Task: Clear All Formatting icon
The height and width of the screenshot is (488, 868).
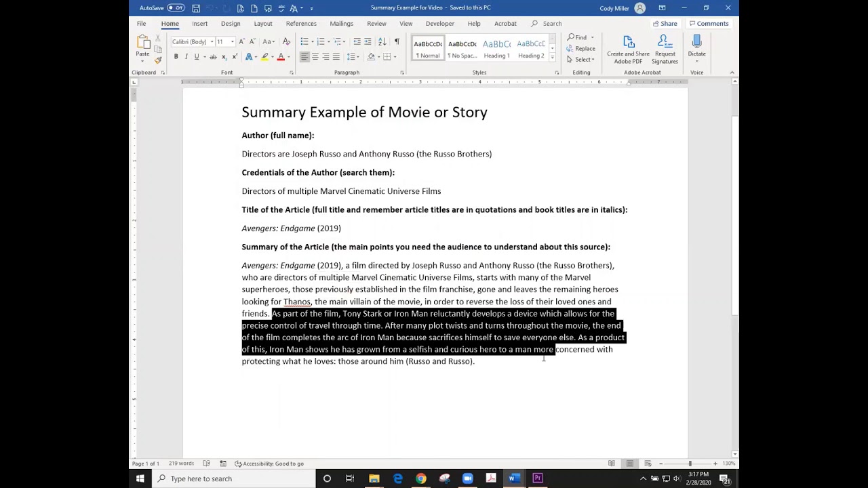Action: coord(286,42)
